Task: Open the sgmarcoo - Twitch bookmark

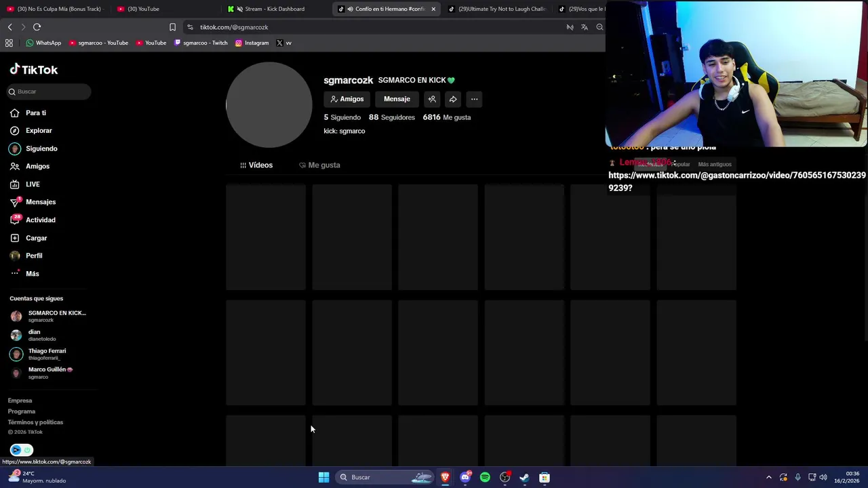Action: coord(201,43)
